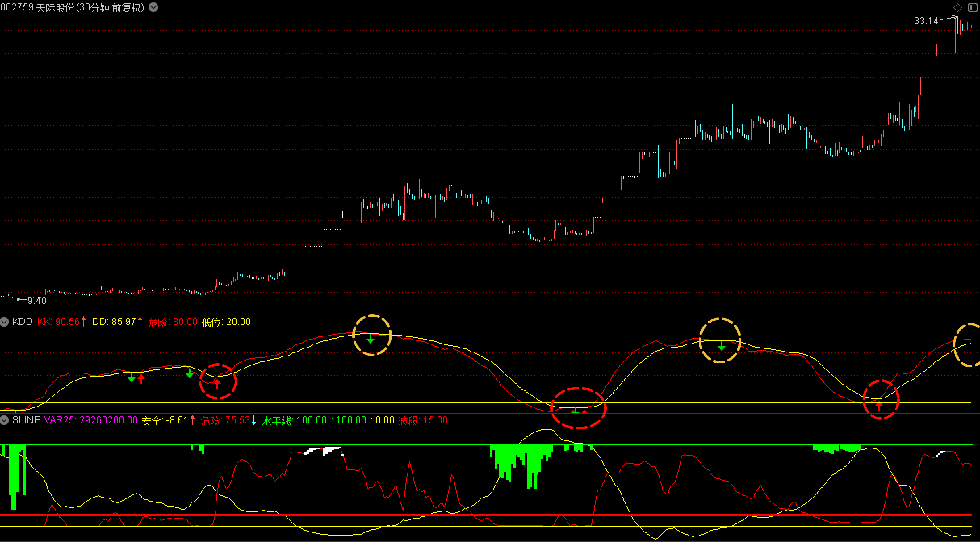Click the 水平线 green parameter label

(x=277, y=420)
